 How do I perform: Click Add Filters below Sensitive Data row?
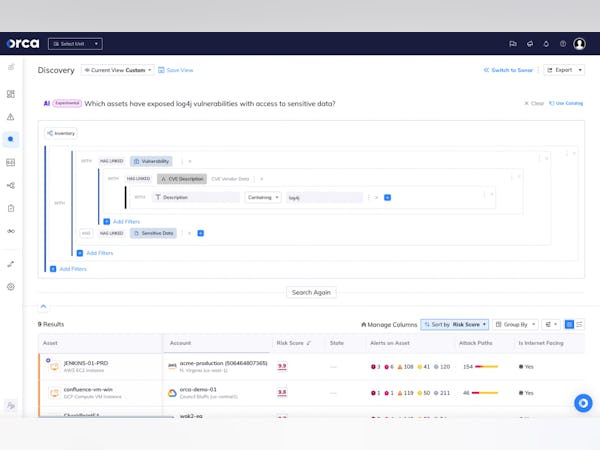tap(95, 253)
